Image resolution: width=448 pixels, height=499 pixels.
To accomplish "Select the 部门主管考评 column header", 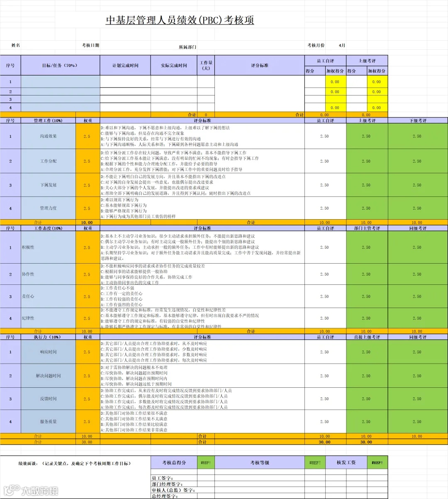I will click(367, 228).
